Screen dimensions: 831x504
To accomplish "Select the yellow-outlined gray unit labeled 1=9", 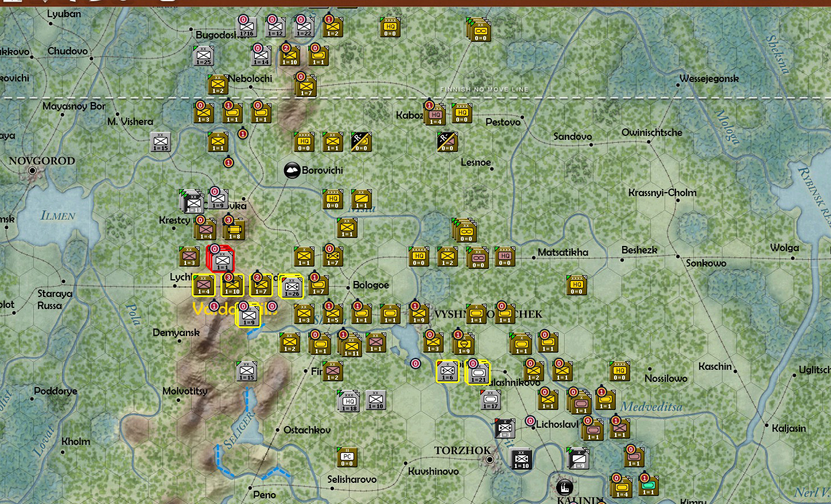I will tap(248, 315).
